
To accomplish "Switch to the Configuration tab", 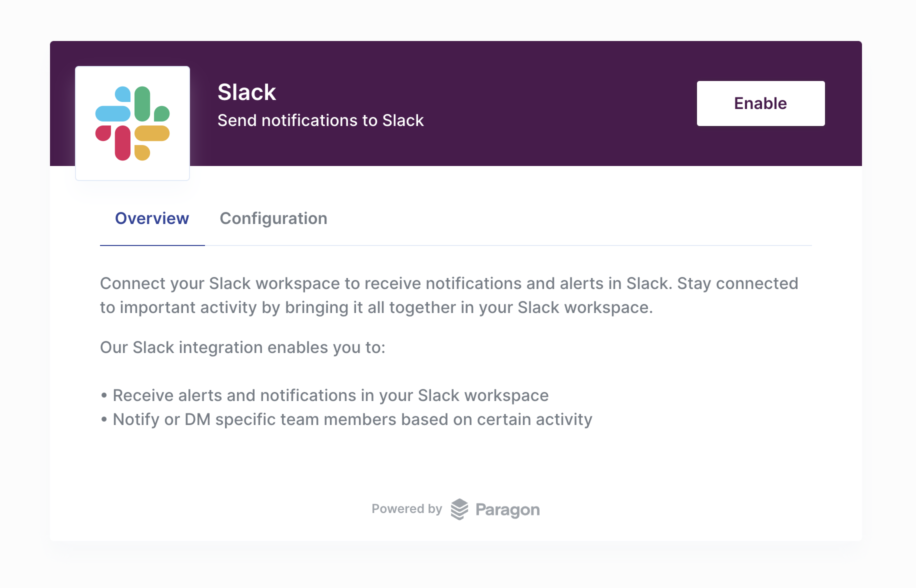I will coord(273,218).
